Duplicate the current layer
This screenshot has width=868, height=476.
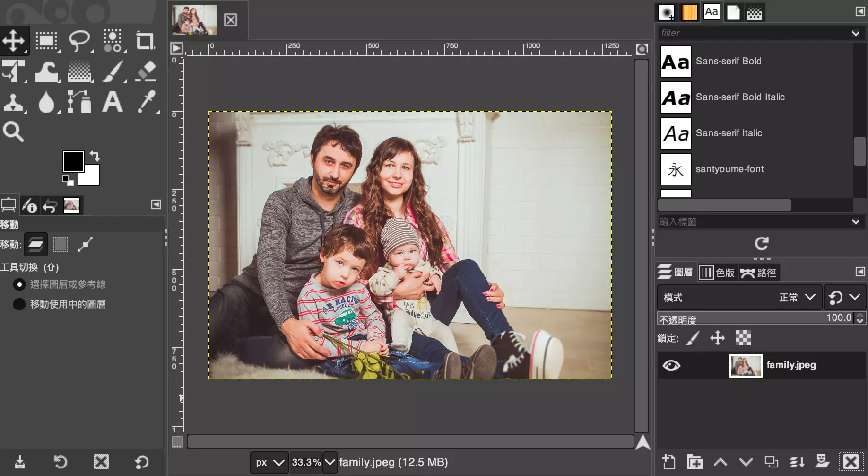click(772, 461)
